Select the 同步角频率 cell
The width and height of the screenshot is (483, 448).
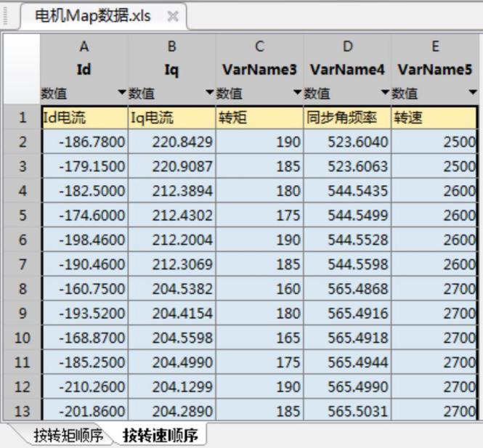pyautogui.click(x=347, y=118)
